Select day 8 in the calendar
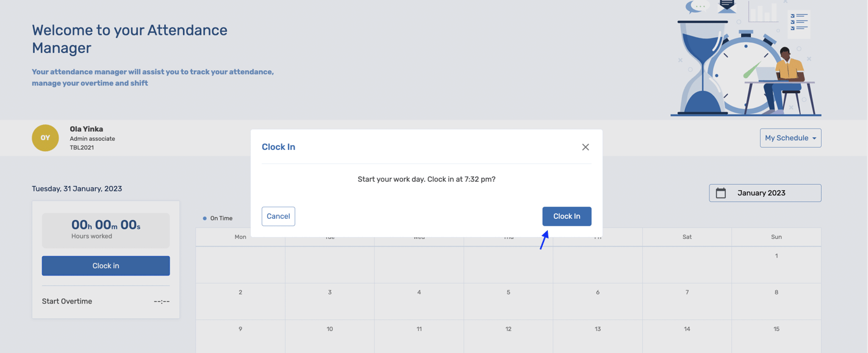Image resolution: width=868 pixels, height=353 pixels. [776, 293]
